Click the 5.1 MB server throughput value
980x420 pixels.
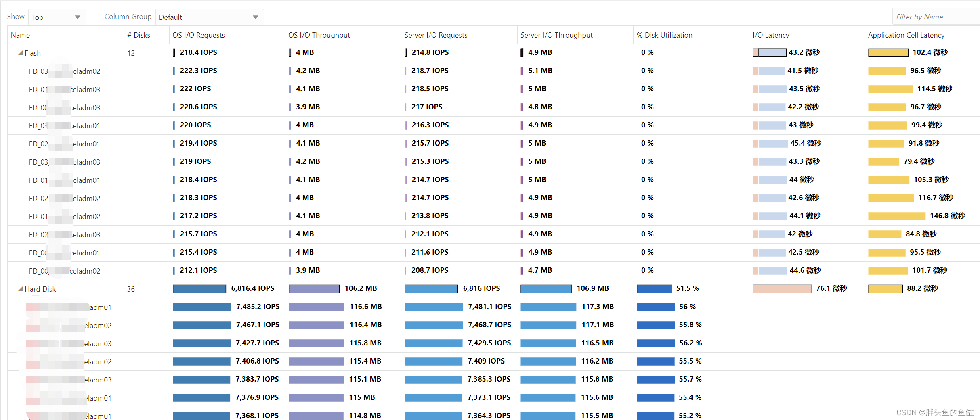[x=540, y=71]
